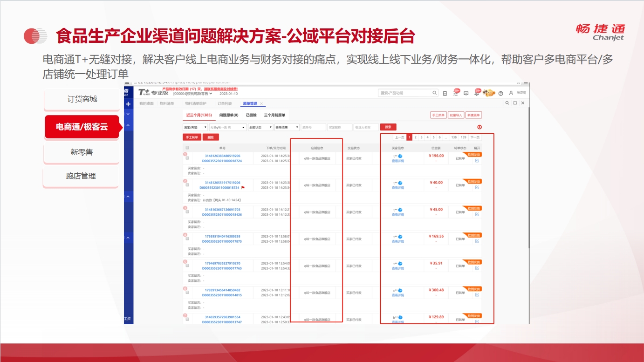The image size is (644, 362).
Task: Click the fullscreen icon in the tab bar
Action: coord(515,103)
